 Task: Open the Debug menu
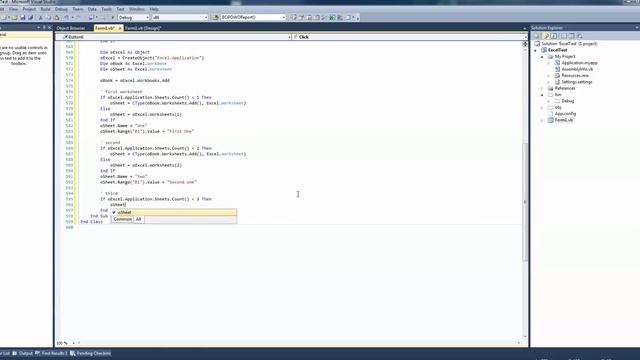pos(61,9)
